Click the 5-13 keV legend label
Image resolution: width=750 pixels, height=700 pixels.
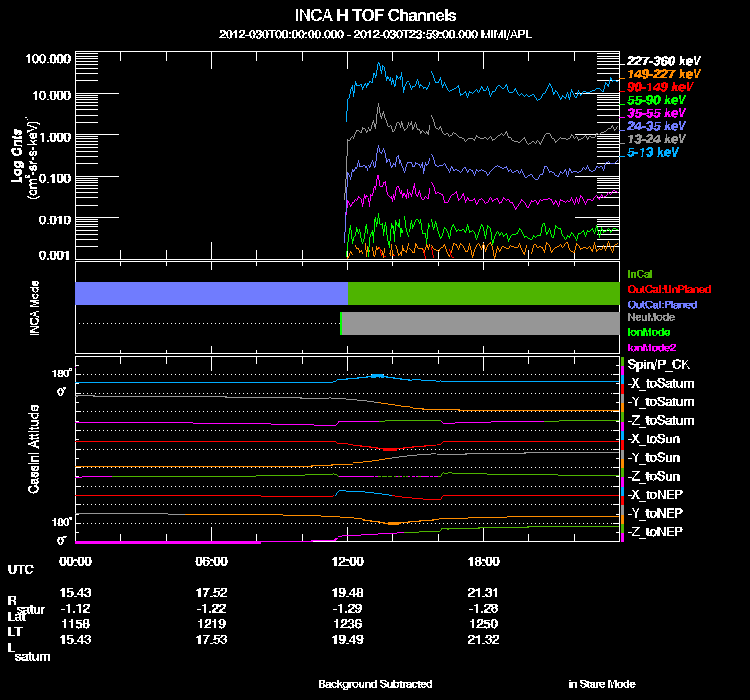pos(653,152)
